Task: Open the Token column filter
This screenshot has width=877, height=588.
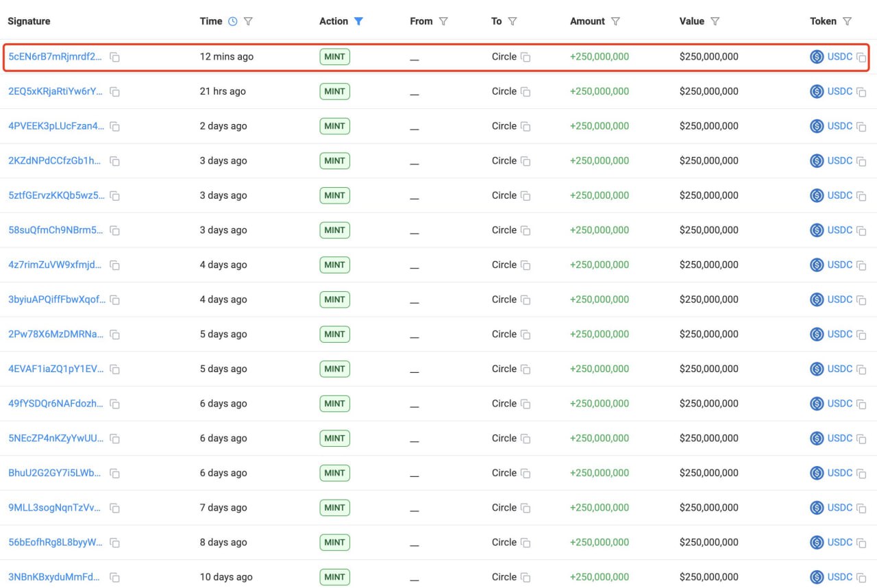Action: [847, 21]
